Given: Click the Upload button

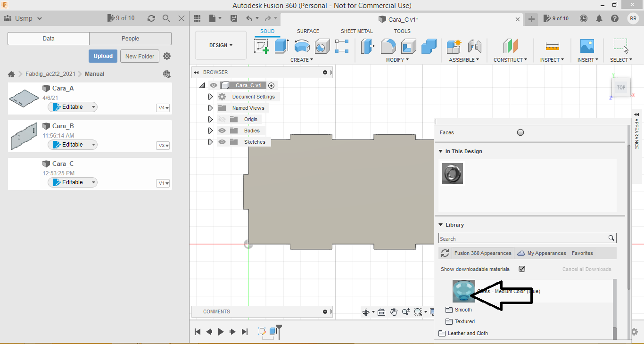Looking at the screenshot, I should 103,56.
